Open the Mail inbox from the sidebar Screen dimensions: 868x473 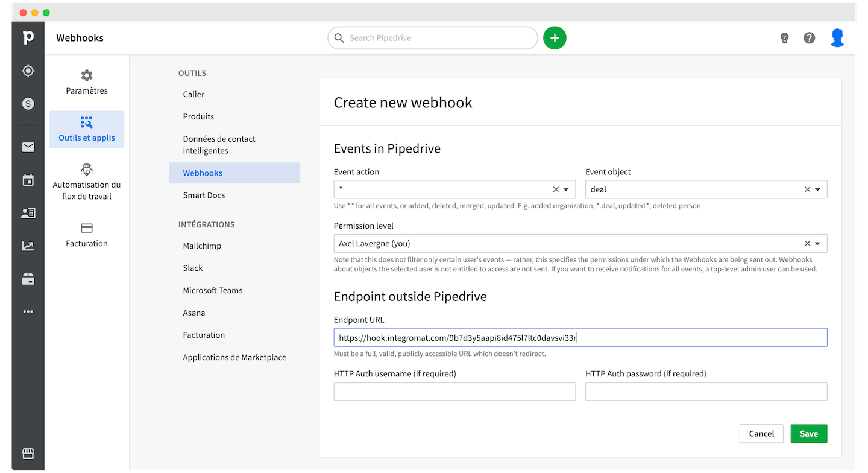(x=28, y=147)
